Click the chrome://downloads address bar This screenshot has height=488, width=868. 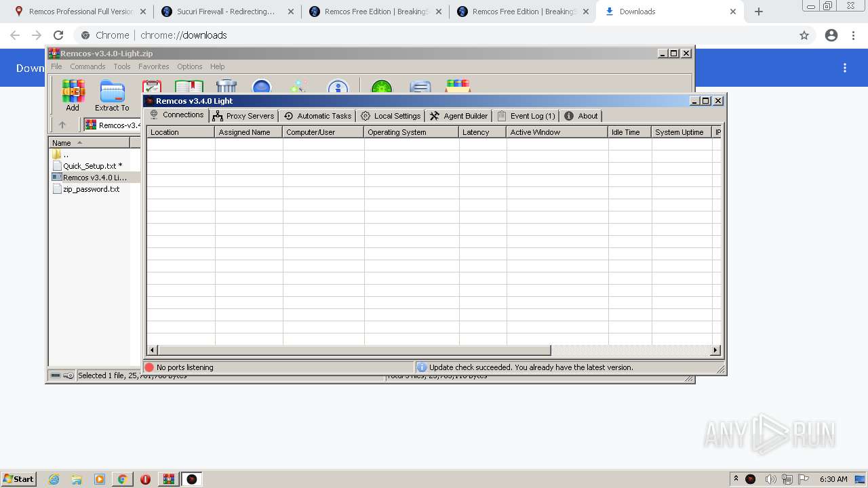coord(434,35)
